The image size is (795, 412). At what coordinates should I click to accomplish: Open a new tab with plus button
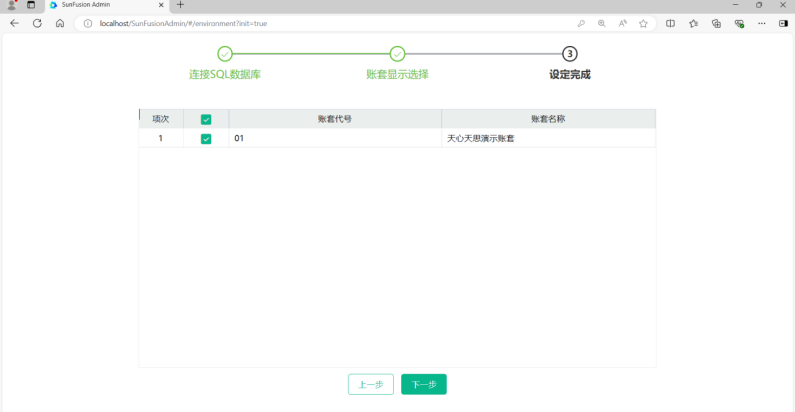pyautogui.click(x=180, y=5)
